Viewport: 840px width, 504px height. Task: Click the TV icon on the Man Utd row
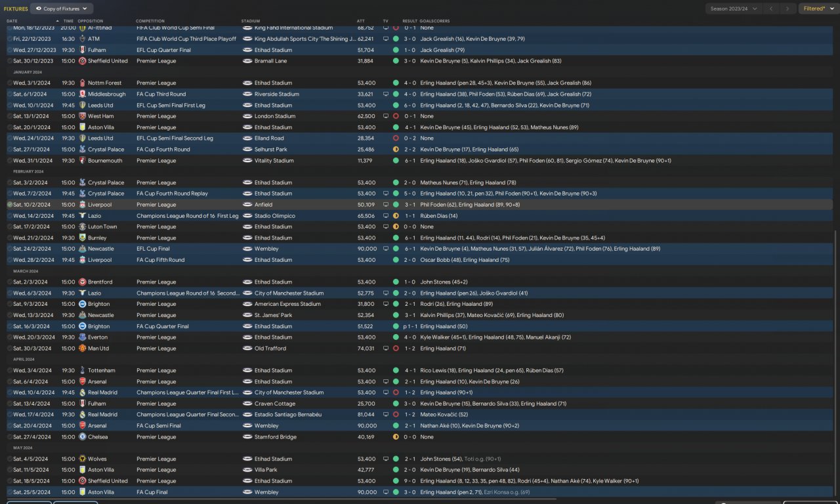tap(386, 348)
